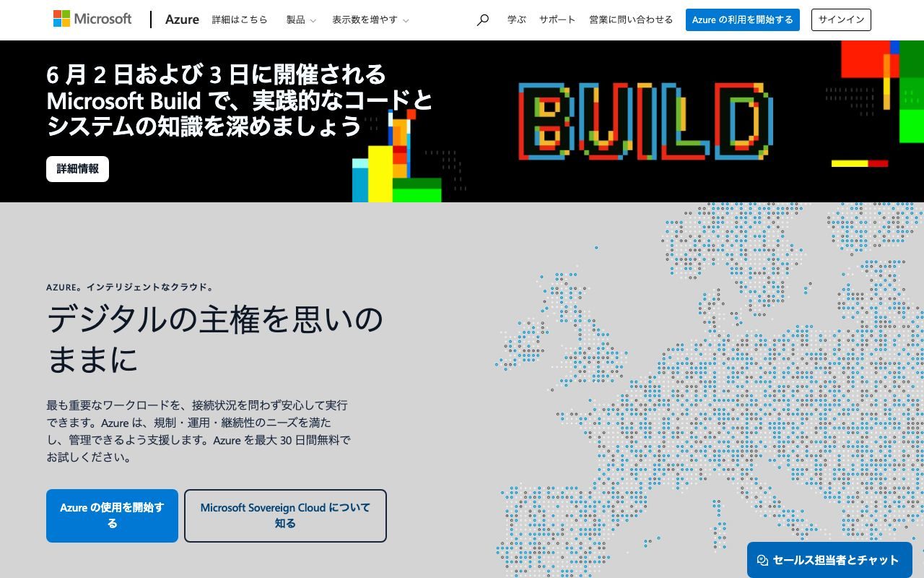Select 学ぶ in the top navigation
The width and height of the screenshot is (924, 578).
pyautogui.click(x=516, y=20)
